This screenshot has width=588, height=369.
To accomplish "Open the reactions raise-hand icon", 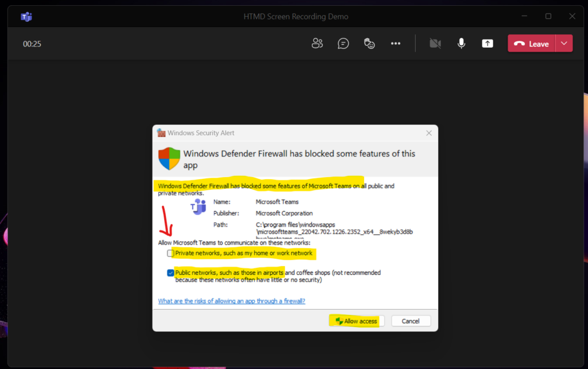I will 369,44.
